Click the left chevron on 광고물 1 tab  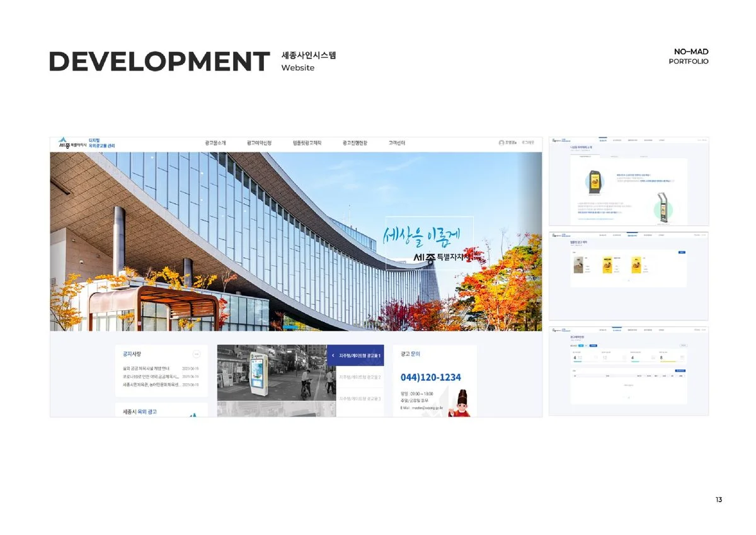click(x=333, y=356)
